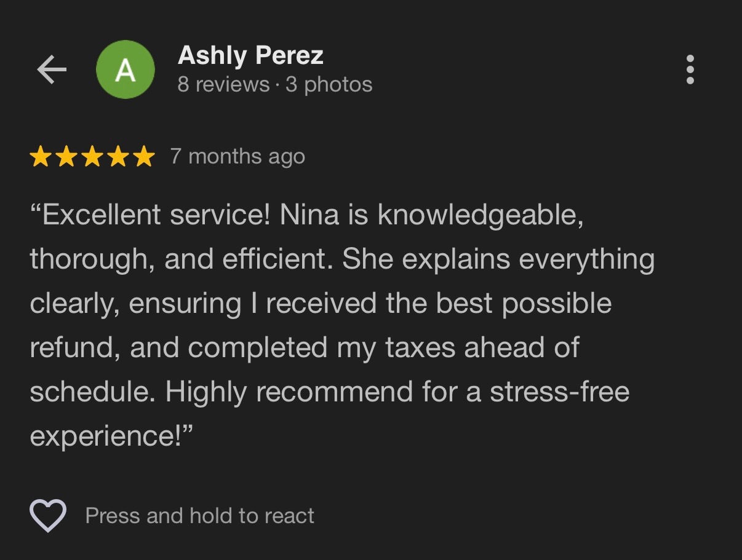Click the third yellow rating star
Screen dimensions: 742x560
coord(92,157)
